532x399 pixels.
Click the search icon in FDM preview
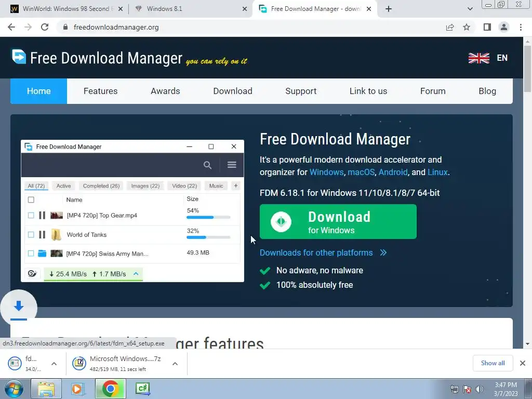coord(207,165)
